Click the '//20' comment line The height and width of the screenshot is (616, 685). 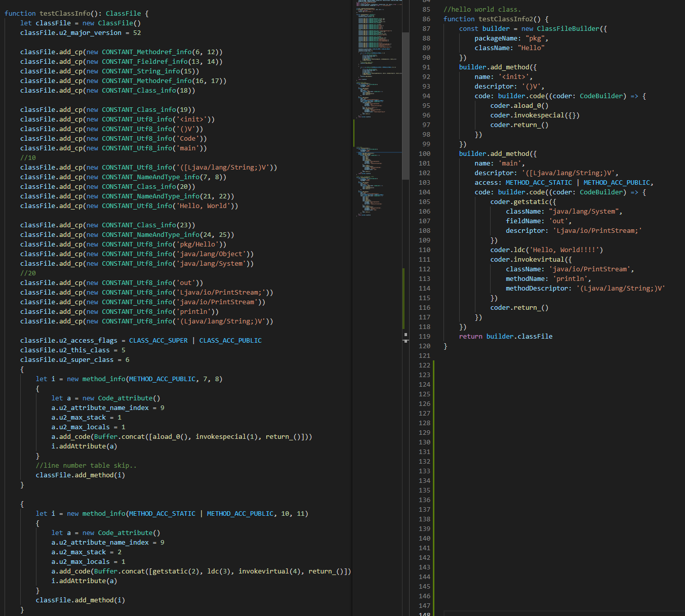point(28,273)
